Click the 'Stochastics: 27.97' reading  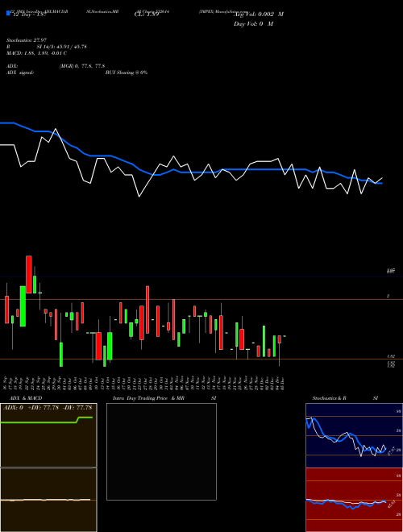(x=27, y=40)
